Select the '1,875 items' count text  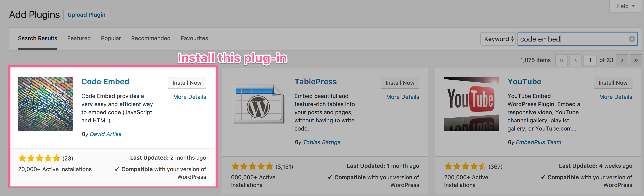click(x=535, y=60)
